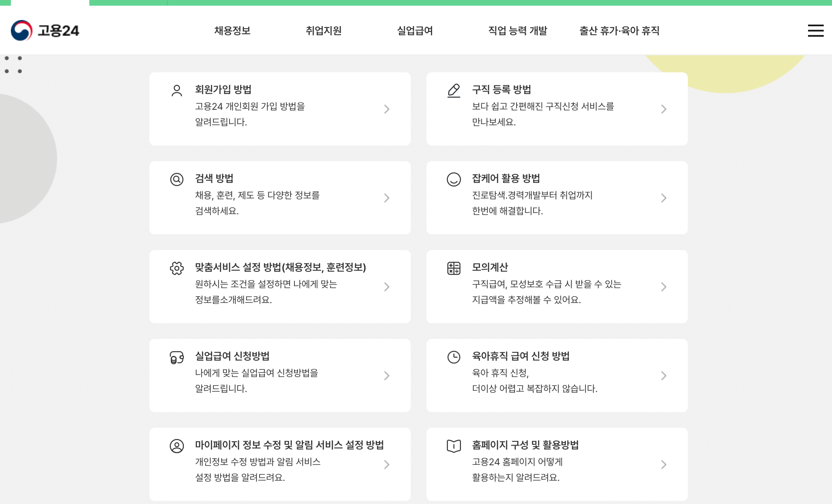The height and width of the screenshot is (504, 832).
Task: Expand the 회원가입 방법 card chevron
Action: pos(387,109)
